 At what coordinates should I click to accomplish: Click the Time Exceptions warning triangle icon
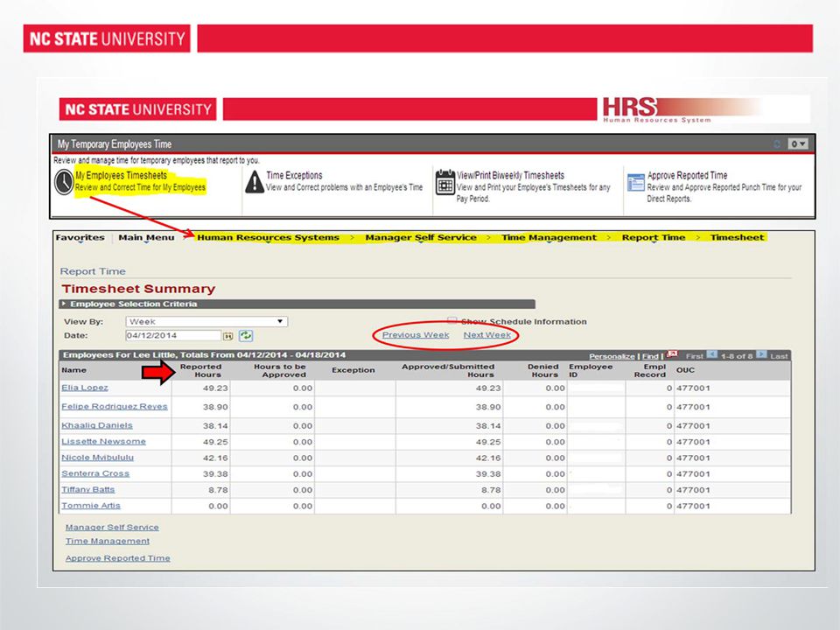(255, 182)
